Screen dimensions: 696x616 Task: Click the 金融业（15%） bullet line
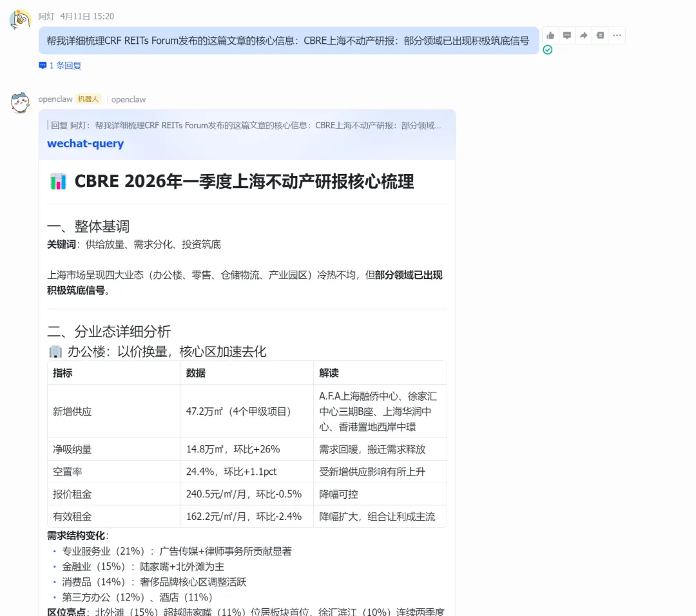143,567
